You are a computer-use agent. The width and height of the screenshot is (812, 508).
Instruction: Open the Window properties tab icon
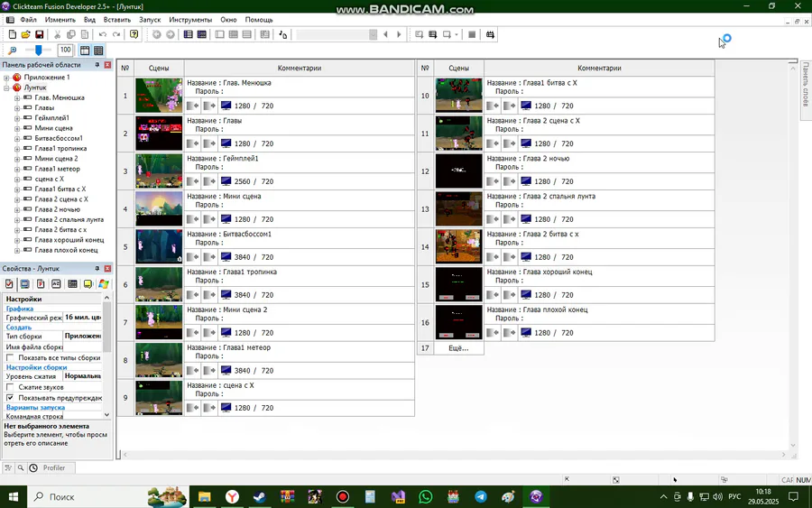[x=25, y=283]
